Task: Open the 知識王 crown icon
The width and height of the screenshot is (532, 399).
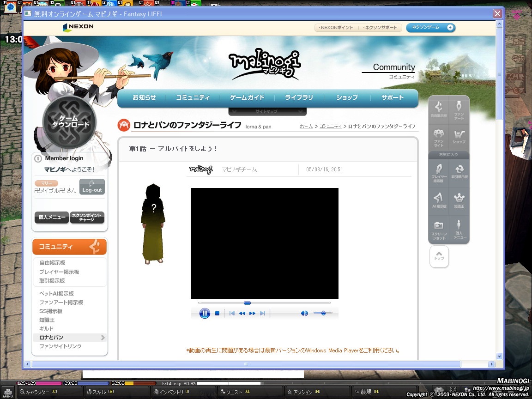Action: point(459,199)
